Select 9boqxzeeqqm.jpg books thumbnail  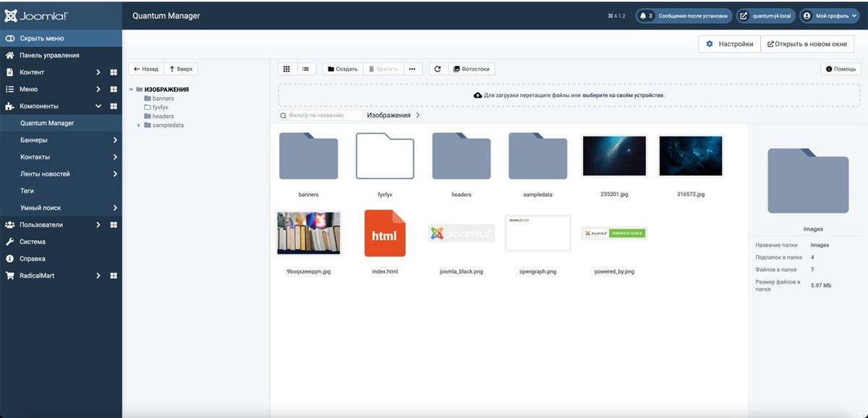coord(309,233)
